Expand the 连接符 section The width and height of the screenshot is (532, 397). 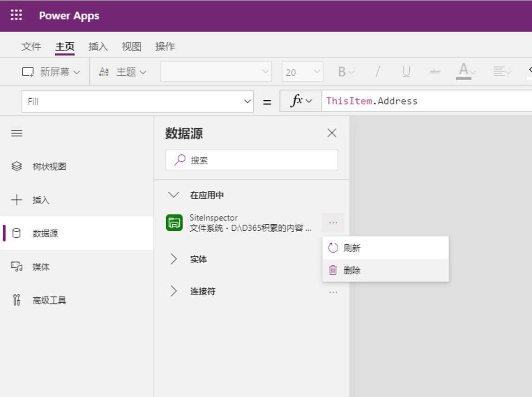173,291
